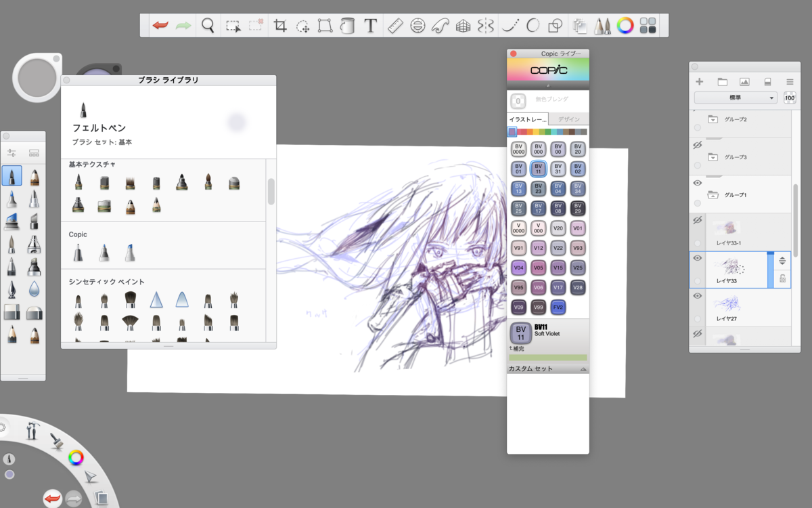This screenshot has width=812, height=508.
Task: Open the layer panel menu icon
Action: click(790, 81)
